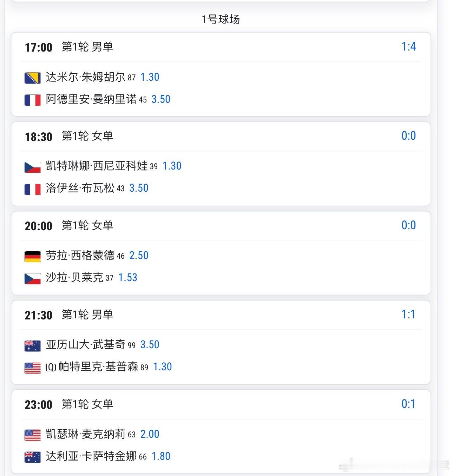Image resolution: width=453 pixels, height=476 pixels.
Task: Click the French flag beside 阿德里安·曼纳里诺
Action: click(x=33, y=100)
